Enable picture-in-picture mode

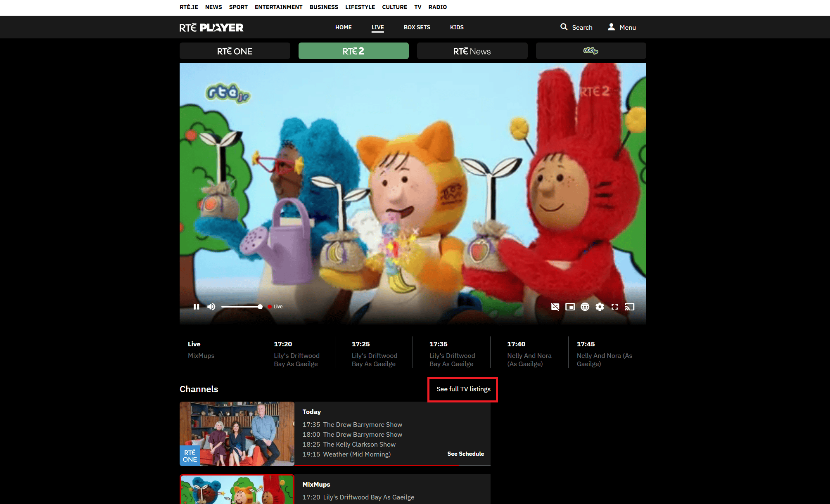(570, 307)
